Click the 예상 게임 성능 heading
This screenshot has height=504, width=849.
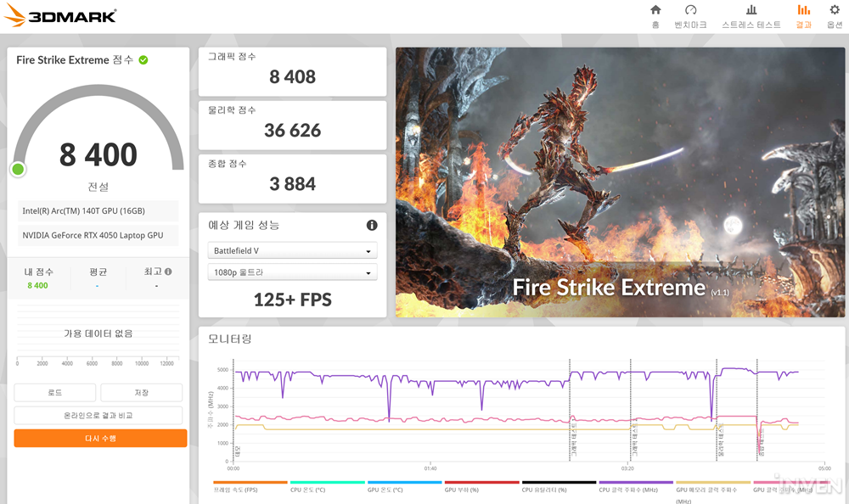[244, 225]
